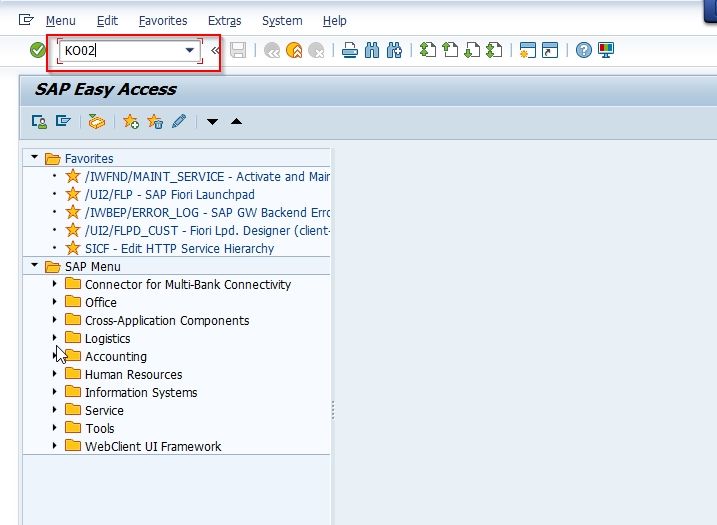Click the First Page icon
This screenshot has height=525, width=717.
pos(428,50)
